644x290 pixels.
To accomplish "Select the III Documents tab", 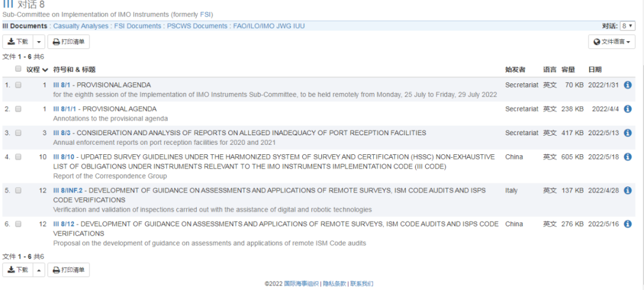I will [25, 26].
